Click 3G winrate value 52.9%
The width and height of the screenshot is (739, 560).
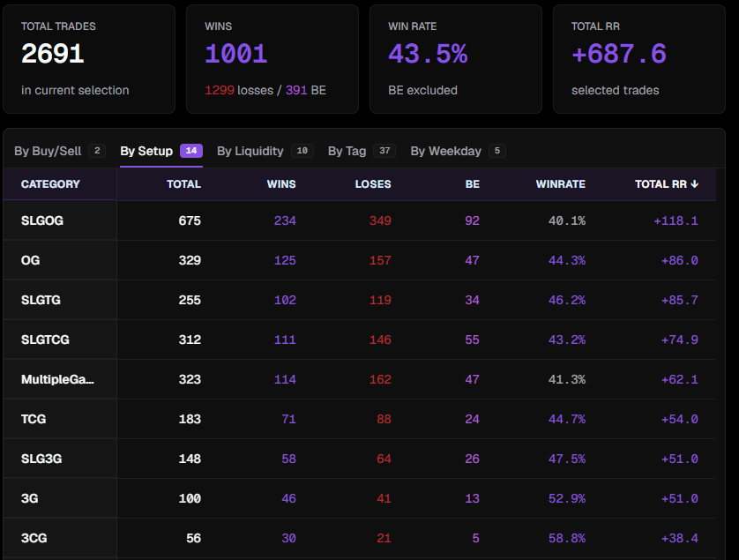(x=567, y=498)
